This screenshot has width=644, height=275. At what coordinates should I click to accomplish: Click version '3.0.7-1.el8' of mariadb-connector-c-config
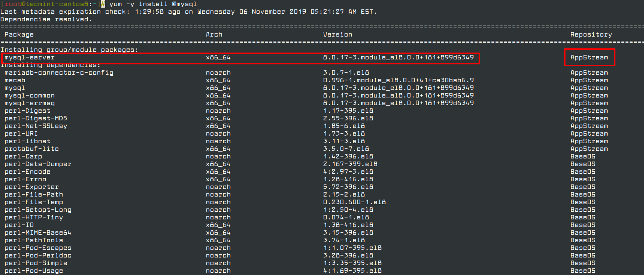pyautogui.click(x=346, y=73)
